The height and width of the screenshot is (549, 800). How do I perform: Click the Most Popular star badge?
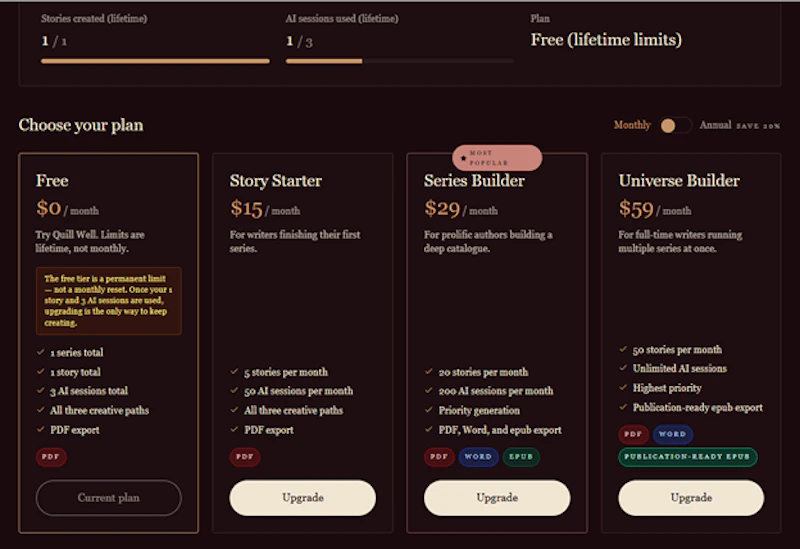click(497, 158)
